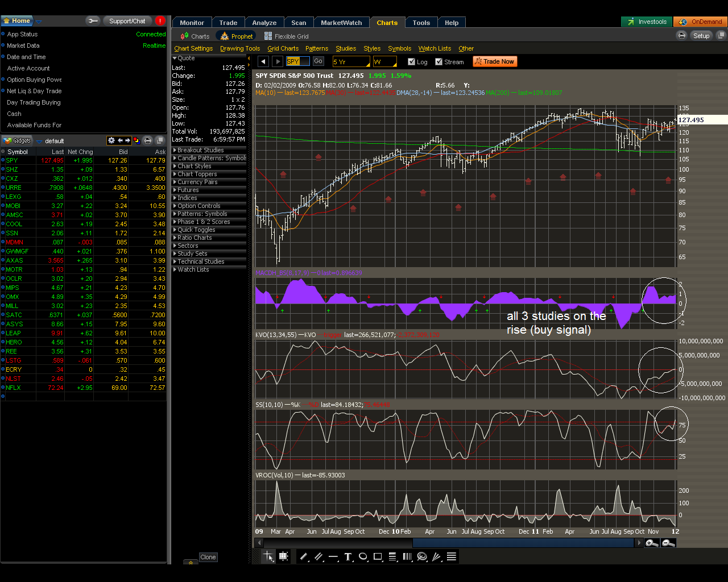Screen dimensions: 728x582
Task: Switch to the Monitor tab
Action: pyautogui.click(x=192, y=23)
